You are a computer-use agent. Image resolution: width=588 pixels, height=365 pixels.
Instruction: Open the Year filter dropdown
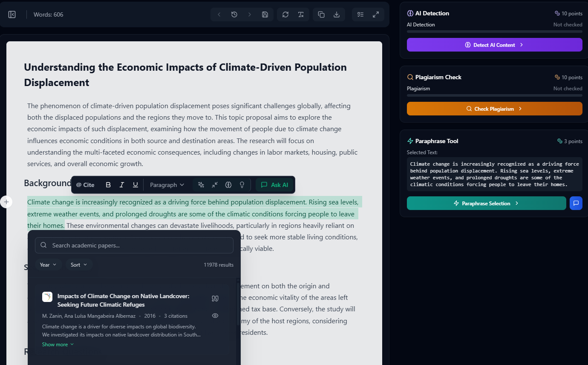point(48,264)
